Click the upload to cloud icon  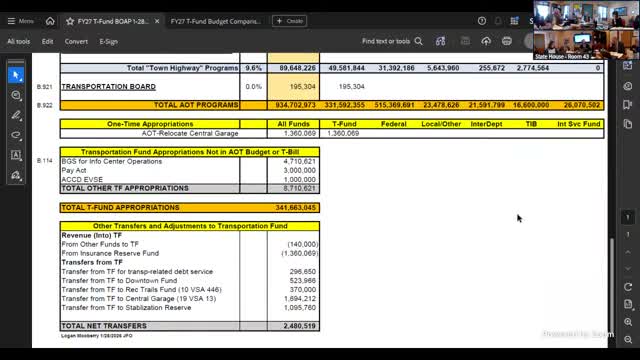point(486,41)
